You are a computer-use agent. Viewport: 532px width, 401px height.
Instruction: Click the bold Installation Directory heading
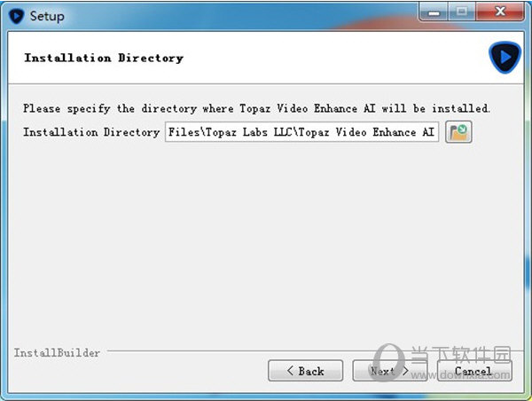(104, 58)
